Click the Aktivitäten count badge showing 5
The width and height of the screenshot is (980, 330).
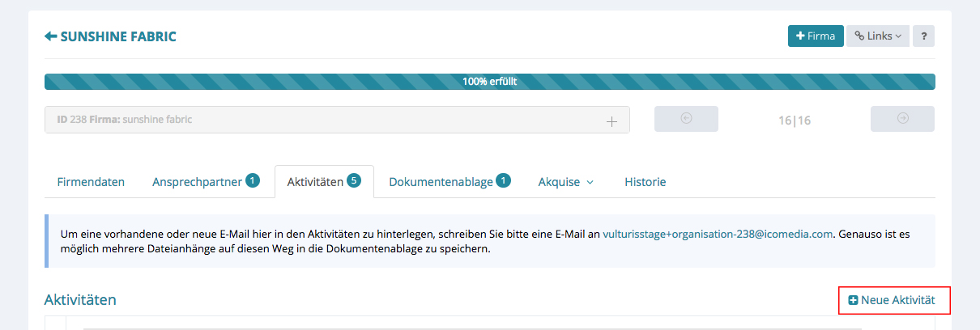pyautogui.click(x=353, y=180)
